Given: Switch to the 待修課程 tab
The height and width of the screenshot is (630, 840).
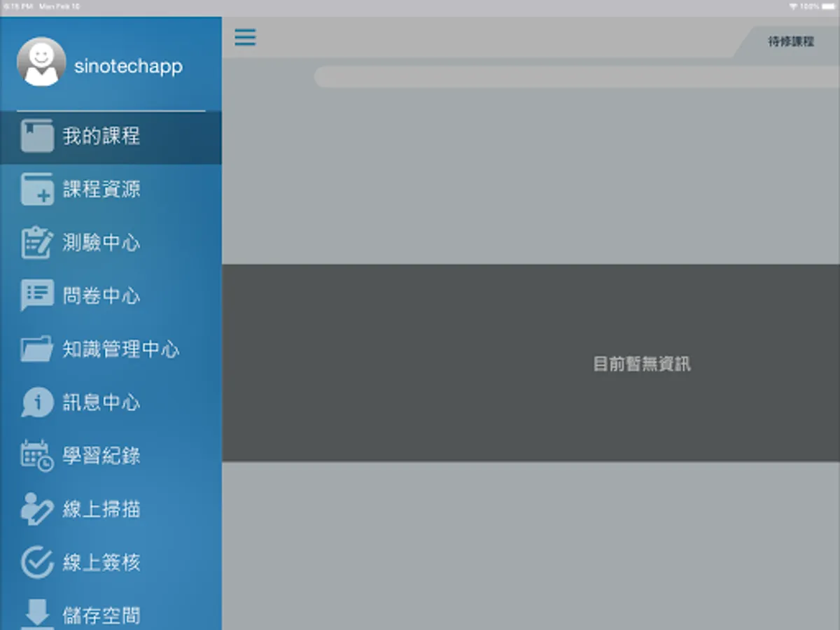Looking at the screenshot, I should click(x=790, y=41).
